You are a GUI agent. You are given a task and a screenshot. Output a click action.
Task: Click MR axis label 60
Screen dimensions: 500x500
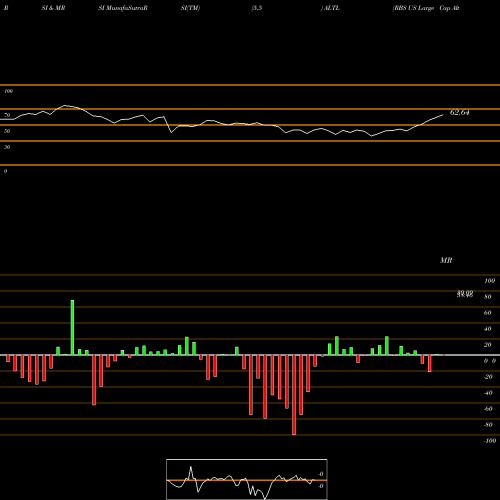tap(488, 313)
